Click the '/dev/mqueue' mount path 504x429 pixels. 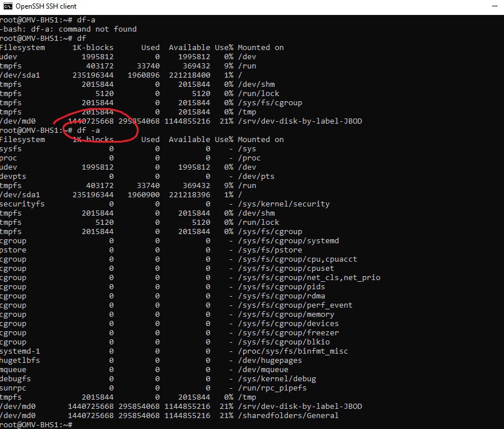point(263,370)
